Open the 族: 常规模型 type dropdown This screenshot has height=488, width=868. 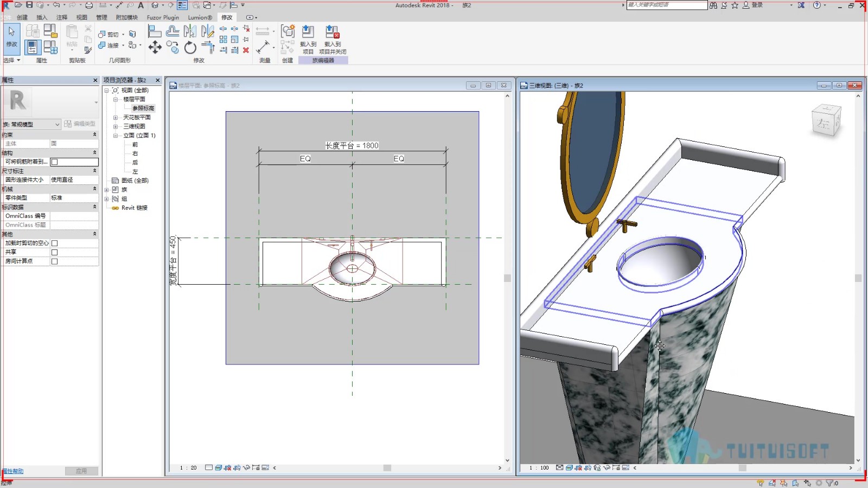31,124
